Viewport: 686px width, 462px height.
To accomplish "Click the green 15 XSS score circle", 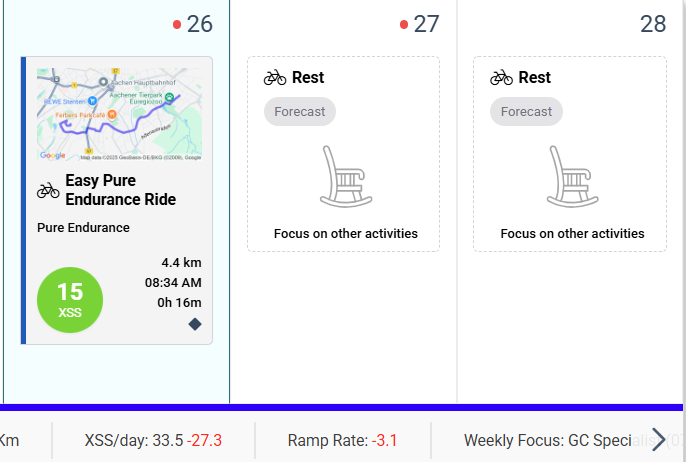I will click(x=70, y=300).
